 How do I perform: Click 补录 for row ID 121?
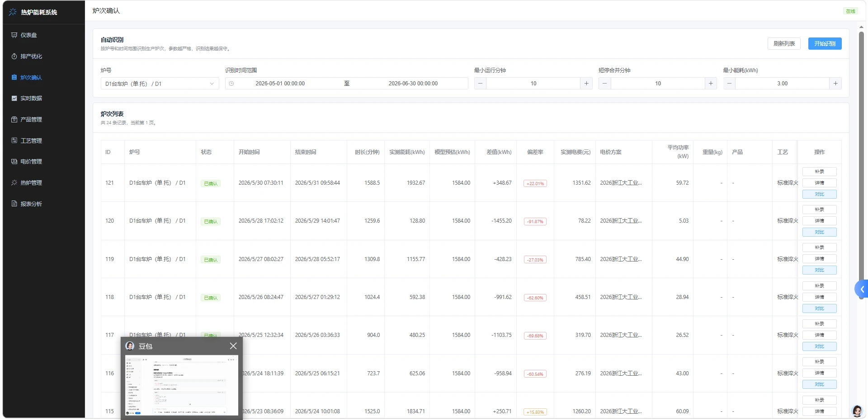coord(819,172)
